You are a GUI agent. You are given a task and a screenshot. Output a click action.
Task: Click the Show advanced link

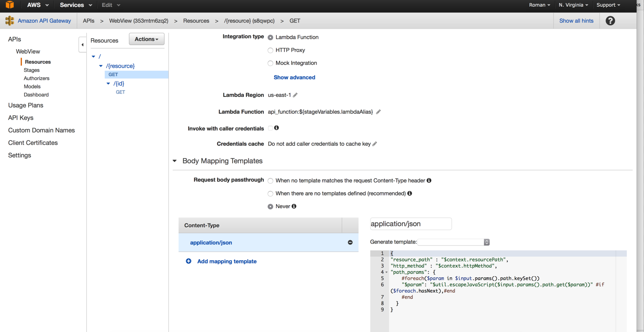click(294, 77)
